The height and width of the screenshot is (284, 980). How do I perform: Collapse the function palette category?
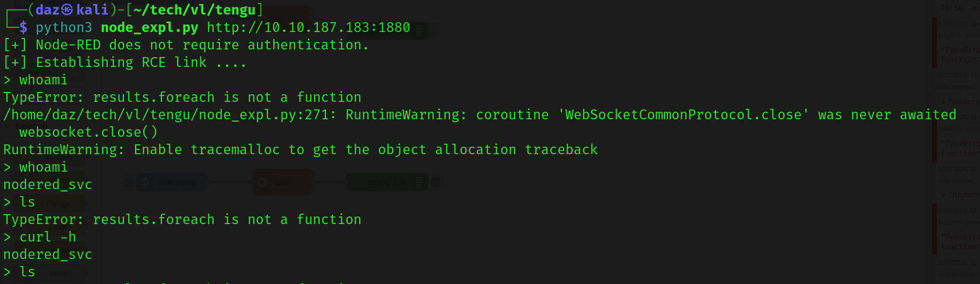[7, 126]
